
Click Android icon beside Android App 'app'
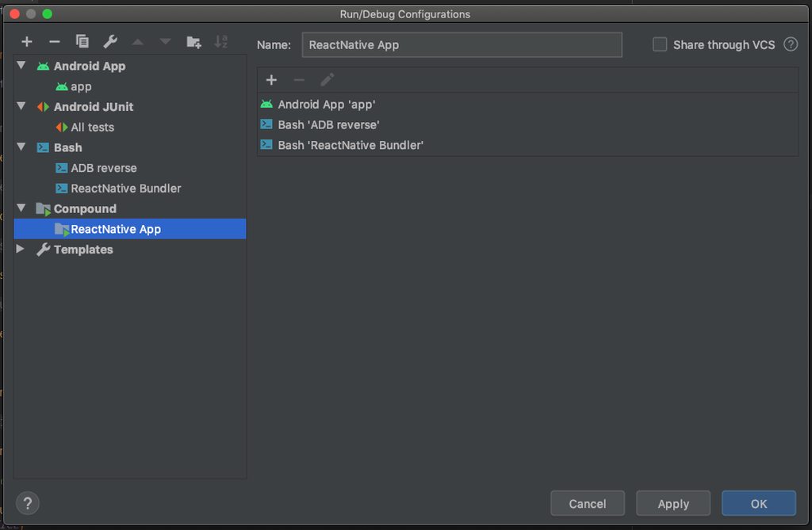click(x=266, y=104)
